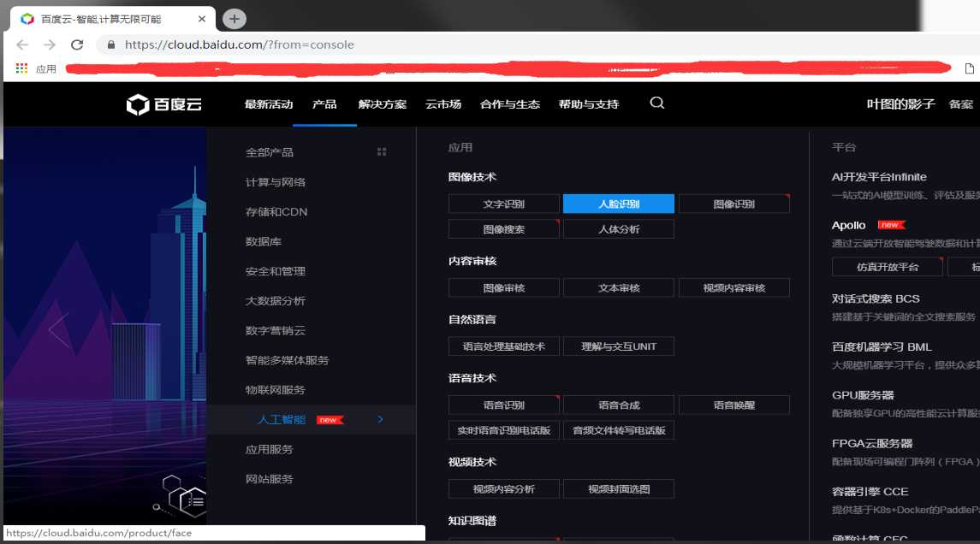Select 计算与网络 category
Viewport: 980px width, 544px height.
(276, 182)
